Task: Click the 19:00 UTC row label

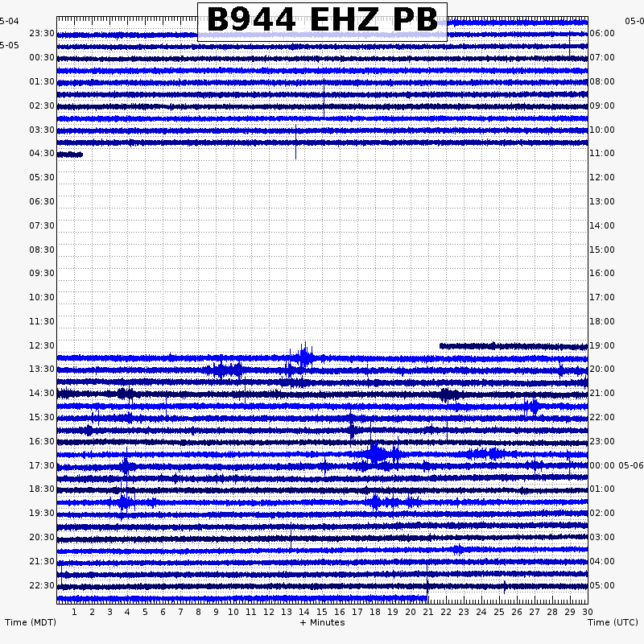Action: pyautogui.click(x=602, y=345)
